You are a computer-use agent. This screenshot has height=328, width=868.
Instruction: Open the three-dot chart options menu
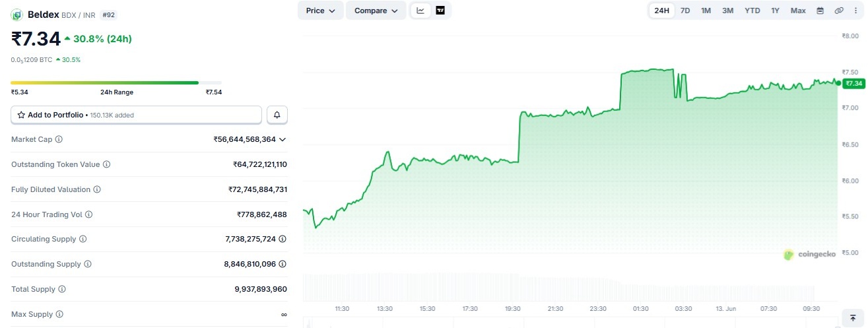pyautogui.click(x=856, y=11)
